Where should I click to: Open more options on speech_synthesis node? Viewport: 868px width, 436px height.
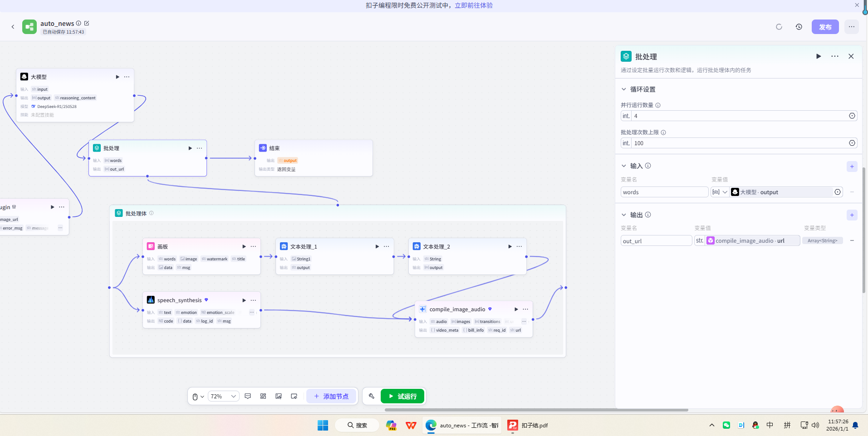point(253,300)
